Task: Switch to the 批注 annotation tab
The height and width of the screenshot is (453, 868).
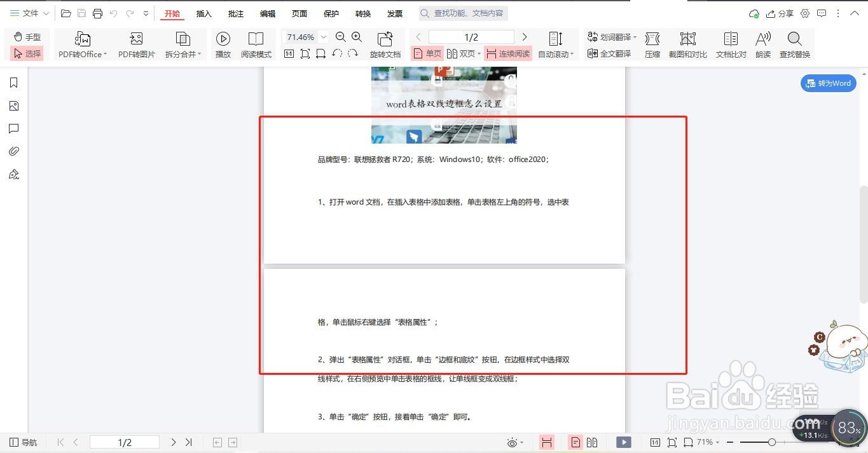Action: point(235,13)
